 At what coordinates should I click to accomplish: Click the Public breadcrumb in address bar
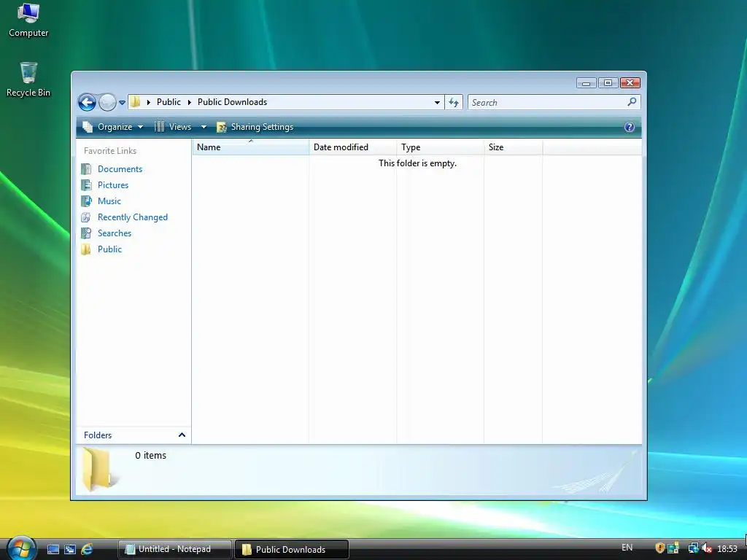169,102
